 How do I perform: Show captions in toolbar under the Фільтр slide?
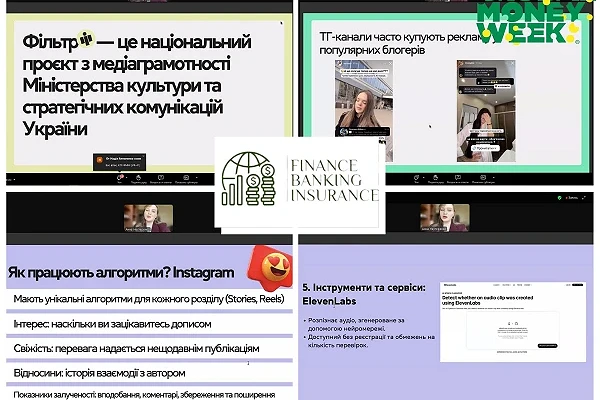pyautogui.click(x=186, y=178)
